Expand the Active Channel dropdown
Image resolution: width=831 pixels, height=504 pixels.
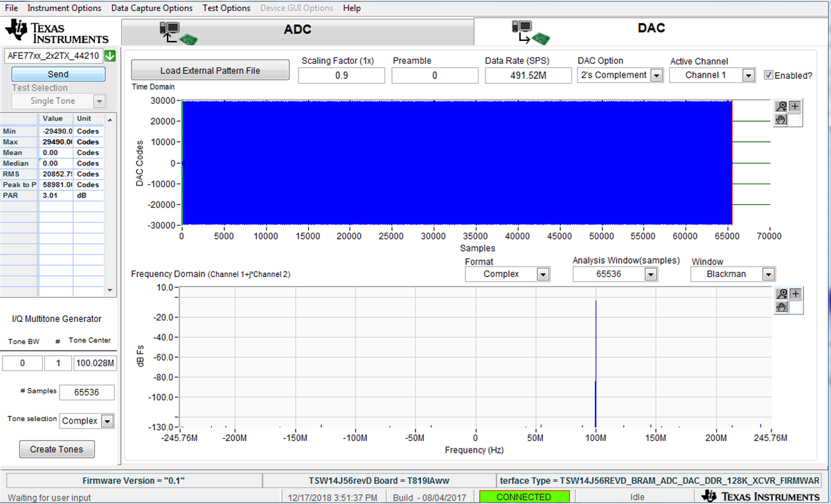click(x=750, y=75)
